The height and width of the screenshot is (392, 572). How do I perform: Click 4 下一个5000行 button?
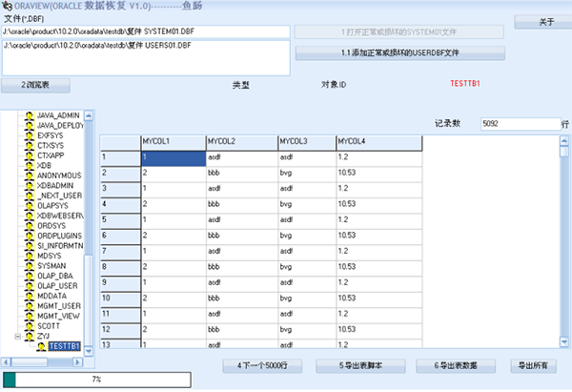pyautogui.click(x=262, y=365)
